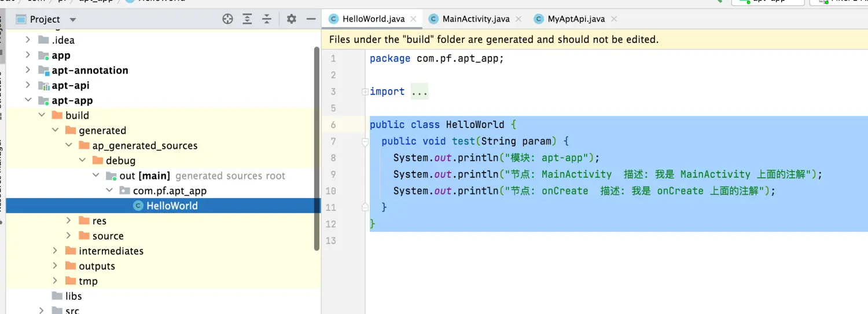This screenshot has width=868, height=314.
Task: Click the collapsed import ellipsis in the editor
Action: point(420,92)
